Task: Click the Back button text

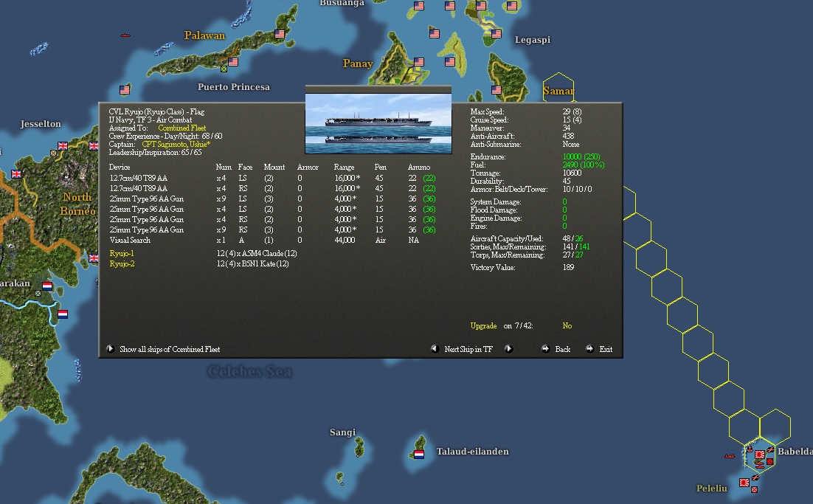Action: point(563,349)
